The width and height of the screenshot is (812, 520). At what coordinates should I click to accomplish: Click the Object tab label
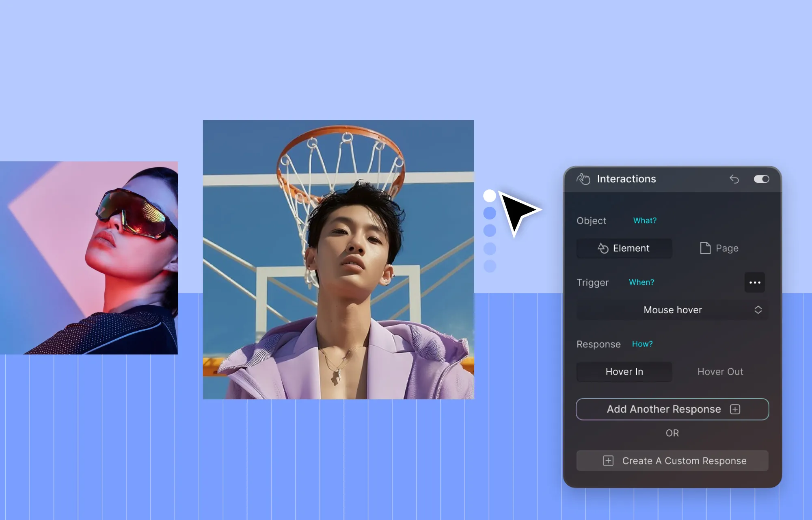pyautogui.click(x=591, y=220)
